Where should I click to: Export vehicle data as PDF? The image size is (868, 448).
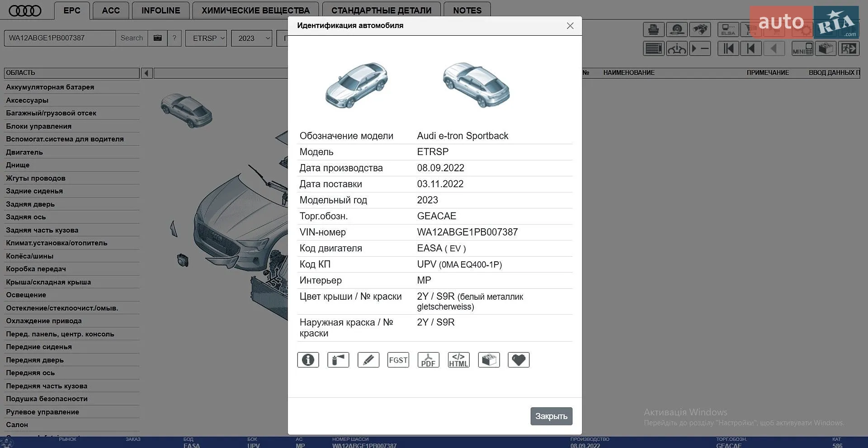tap(429, 360)
